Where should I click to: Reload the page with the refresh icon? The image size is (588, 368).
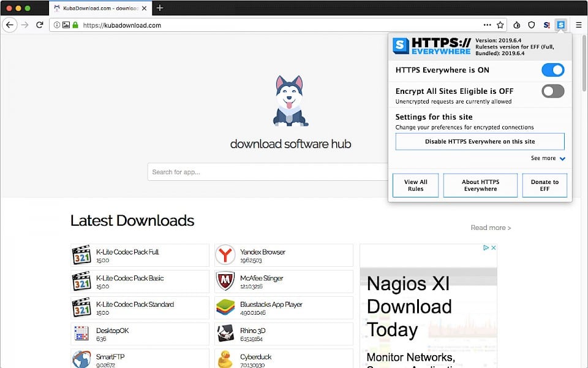click(40, 25)
